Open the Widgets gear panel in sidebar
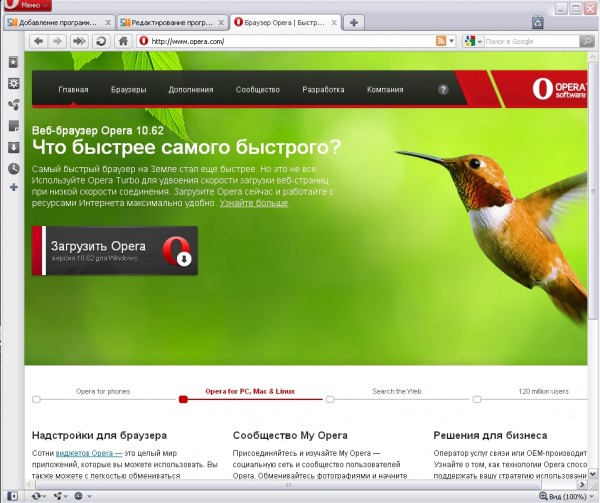 coord(13,83)
